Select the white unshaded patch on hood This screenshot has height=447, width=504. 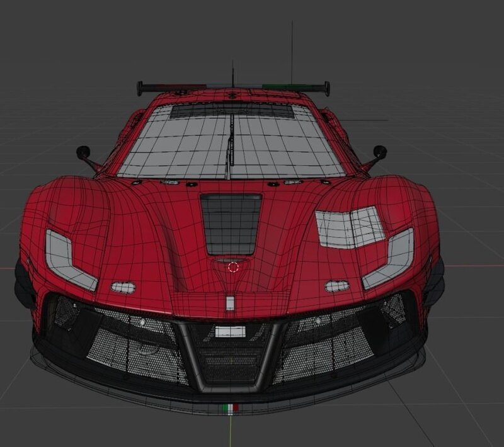[350, 227]
